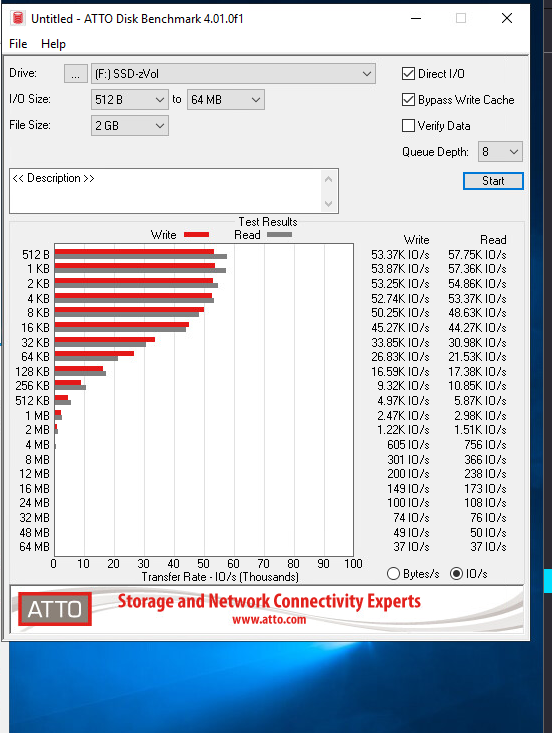Screen dimensions: 552x733
Task: Select the Bytes/s radio button
Action: coord(394,574)
